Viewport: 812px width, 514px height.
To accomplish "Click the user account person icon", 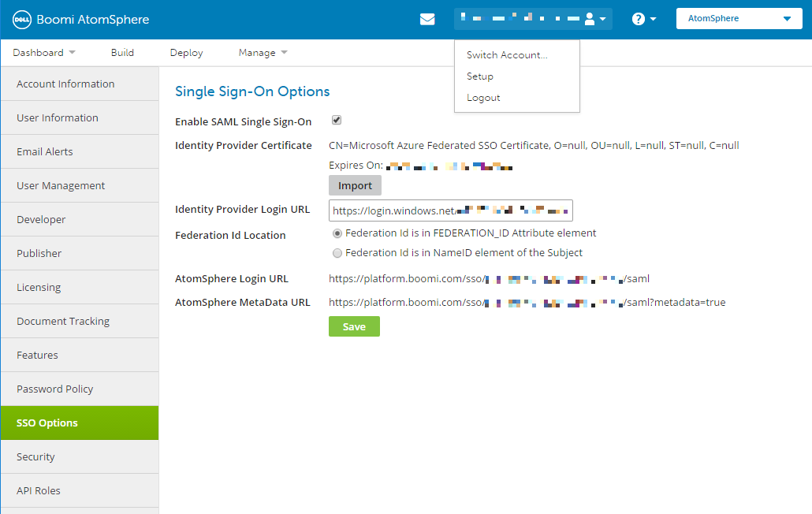I will pos(590,18).
